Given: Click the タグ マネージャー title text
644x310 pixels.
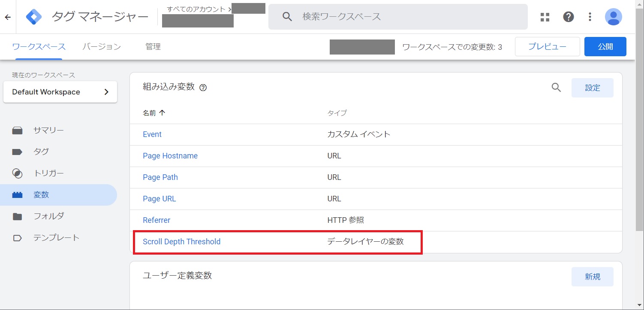Looking at the screenshot, I should click(x=100, y=17).
